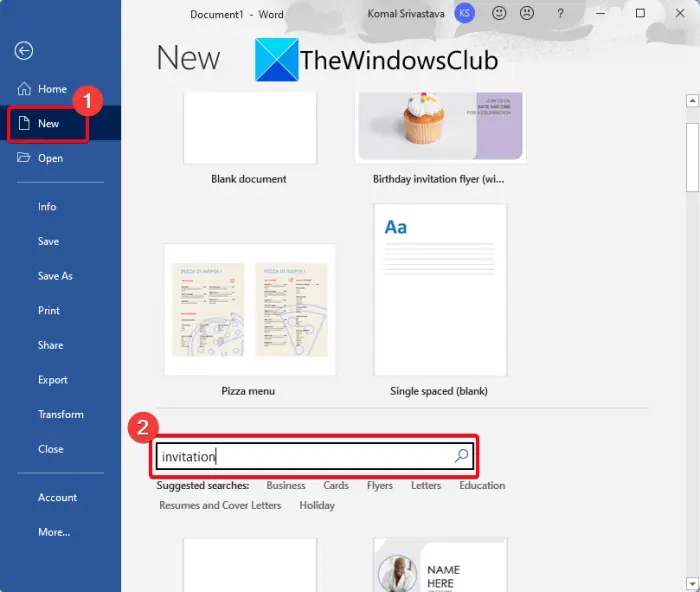Image resolution: width=700 pixels, height=592 pixels.
Task: Click the Letters suggested search
Action: click(x=426, y=485)
